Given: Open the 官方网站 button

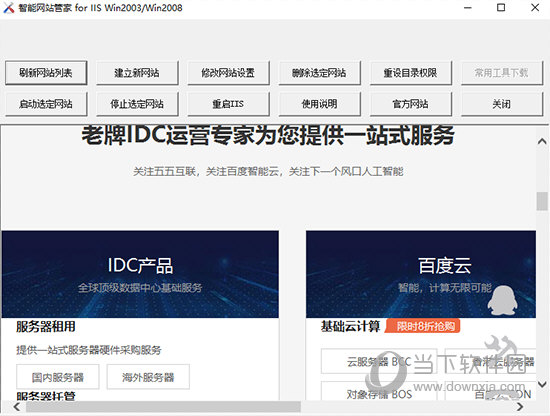Looking at the screenshot, I should point(411,104).
